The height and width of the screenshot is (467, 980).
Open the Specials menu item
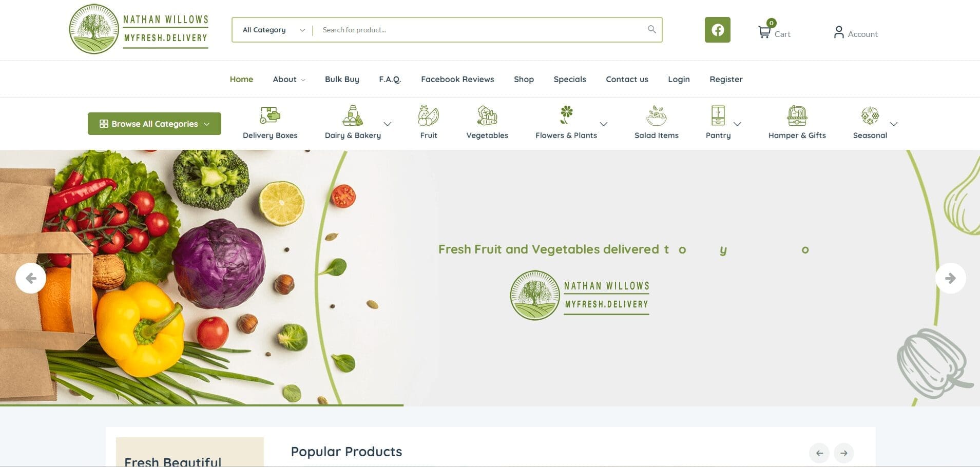[x=570, y=79]
